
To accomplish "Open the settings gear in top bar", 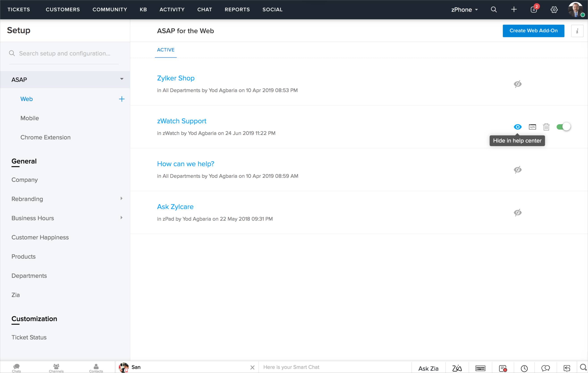I will [554, 10].
